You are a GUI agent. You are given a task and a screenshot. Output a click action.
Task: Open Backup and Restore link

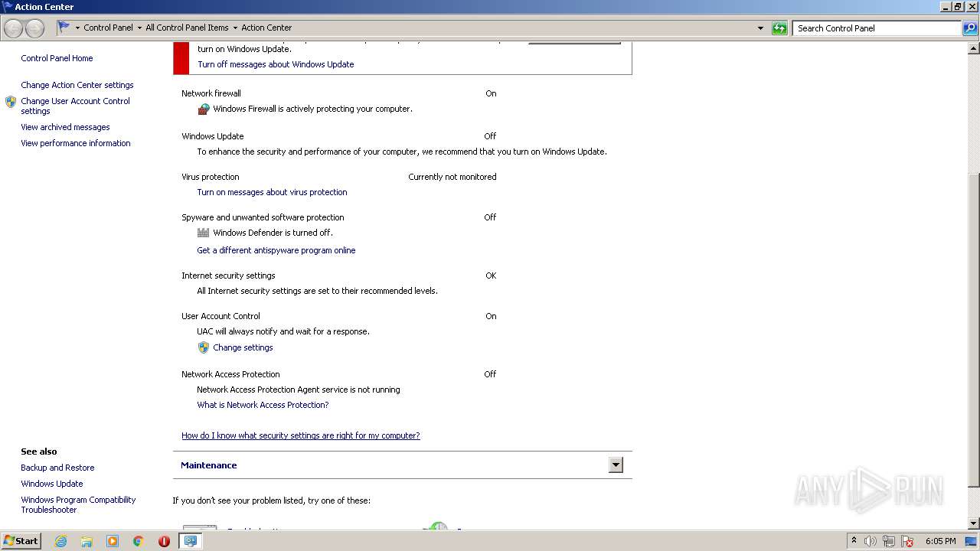(x=57, y=468)
